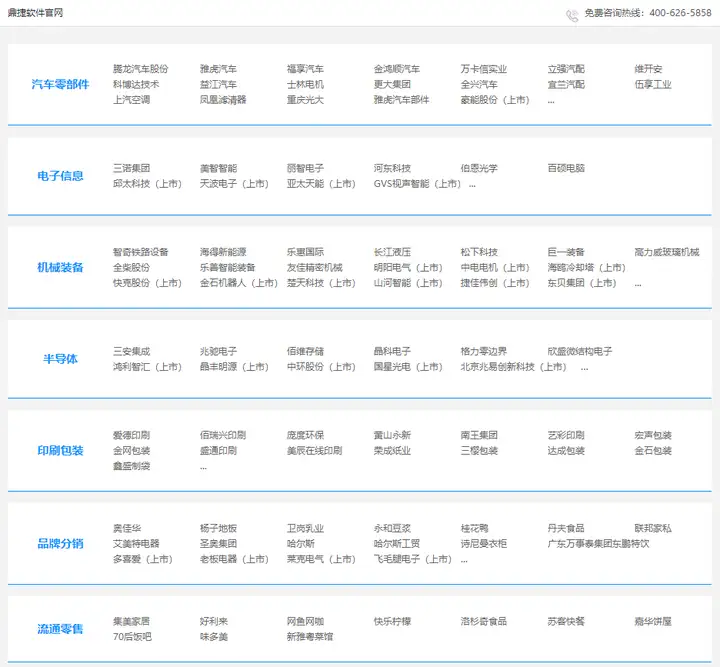Click the 金石包装 entry
Screen dimensions: 720x667
653,451
